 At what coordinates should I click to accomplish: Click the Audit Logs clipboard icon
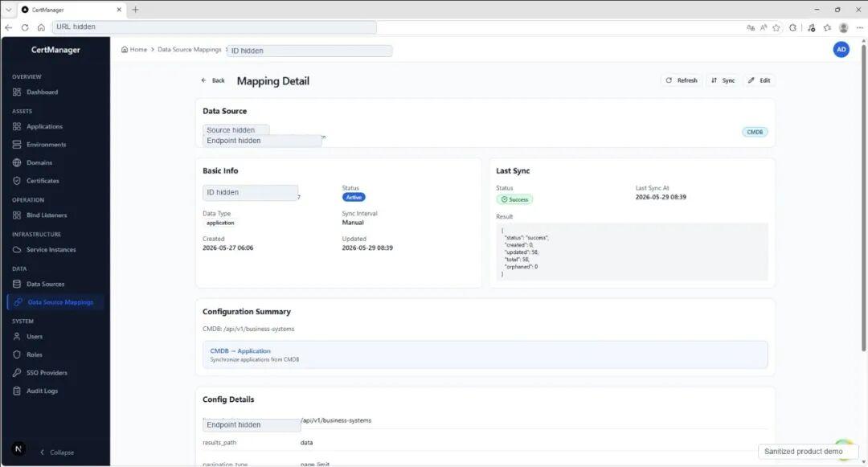tap(17, 391)
